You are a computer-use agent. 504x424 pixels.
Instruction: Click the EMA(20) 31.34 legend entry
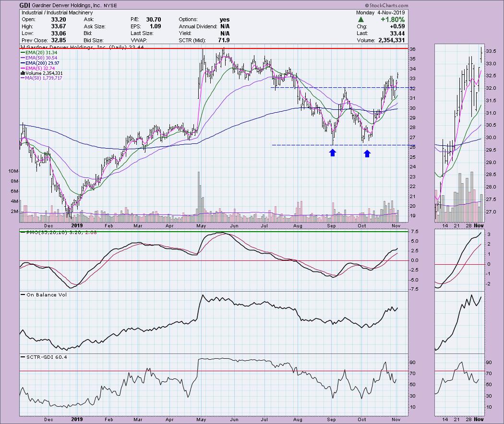(39, 53)
